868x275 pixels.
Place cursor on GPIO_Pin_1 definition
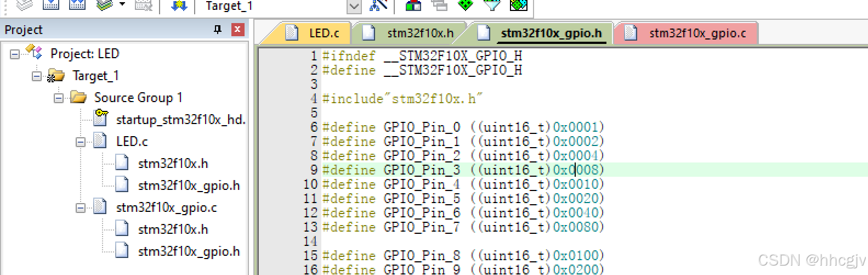463,142
